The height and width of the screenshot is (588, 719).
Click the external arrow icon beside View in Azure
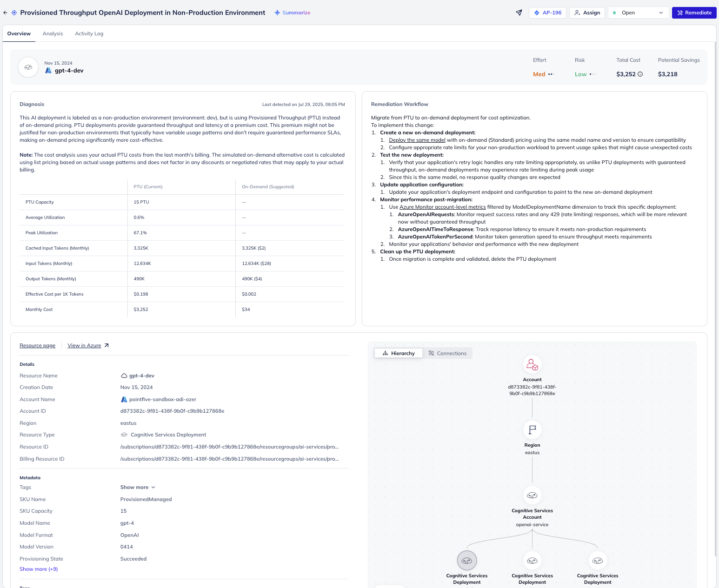pyautogui.click(x=107, y=345)
